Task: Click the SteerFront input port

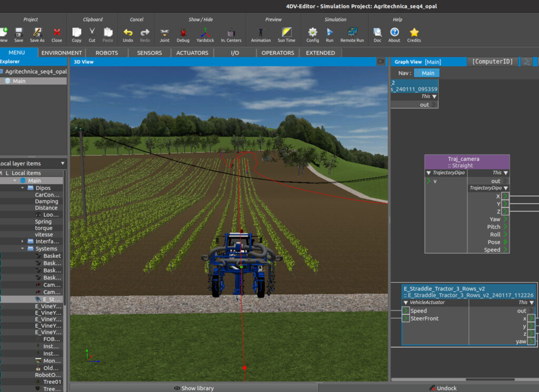Action: point(406,318)
